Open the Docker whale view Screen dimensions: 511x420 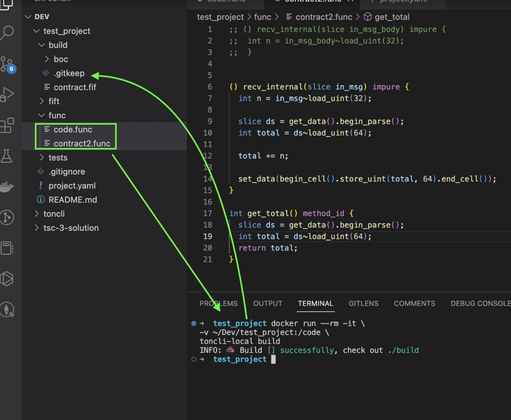pyautogui.click(x=7, y=186)
